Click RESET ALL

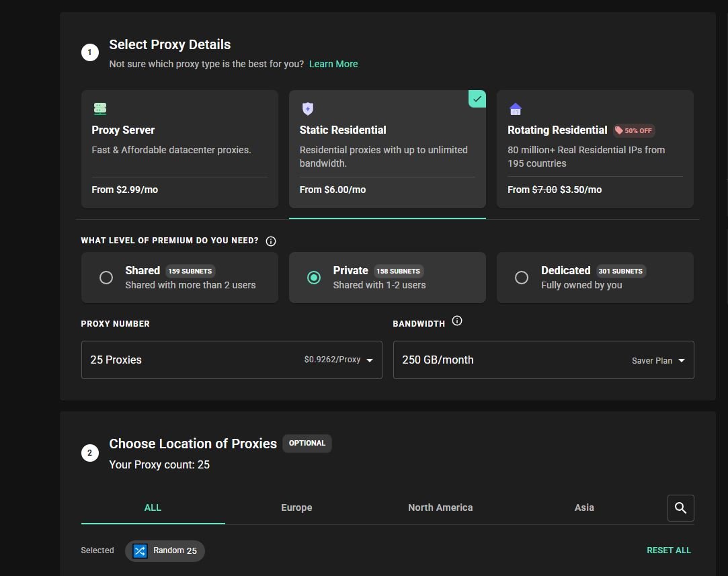tap(669, 550)
